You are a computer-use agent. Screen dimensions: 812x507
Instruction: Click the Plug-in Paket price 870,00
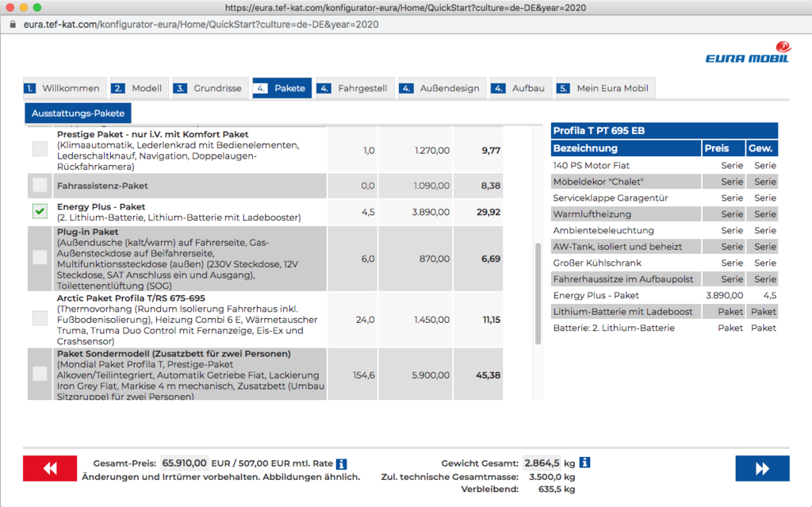[x=435, y=259]
